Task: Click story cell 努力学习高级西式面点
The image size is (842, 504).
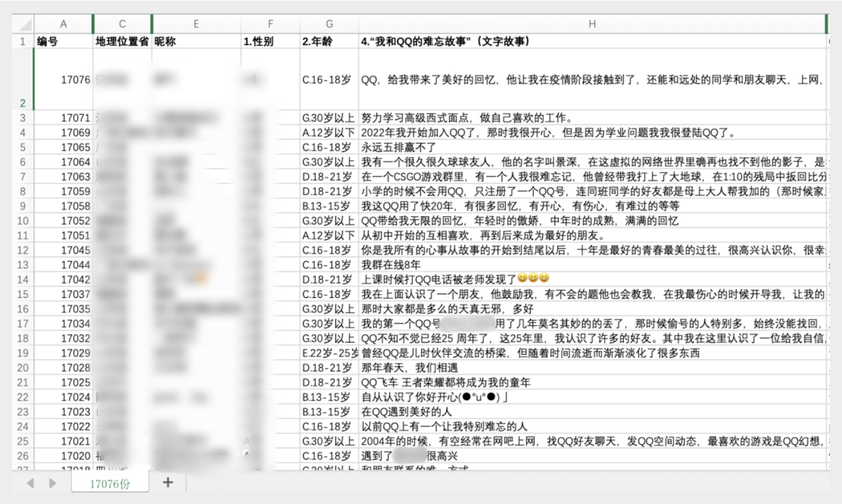Action: click(x=592, y=118)
